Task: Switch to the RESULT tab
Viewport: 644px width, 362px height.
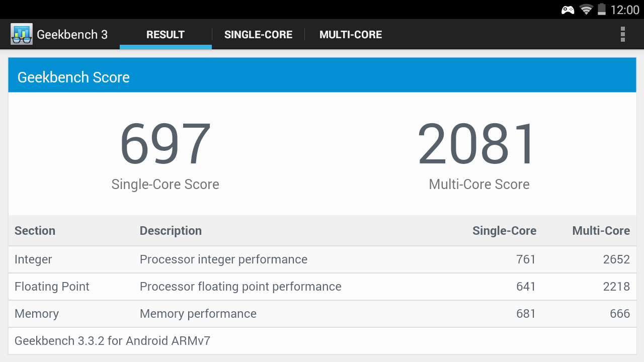Action: [x=166, y=35]
